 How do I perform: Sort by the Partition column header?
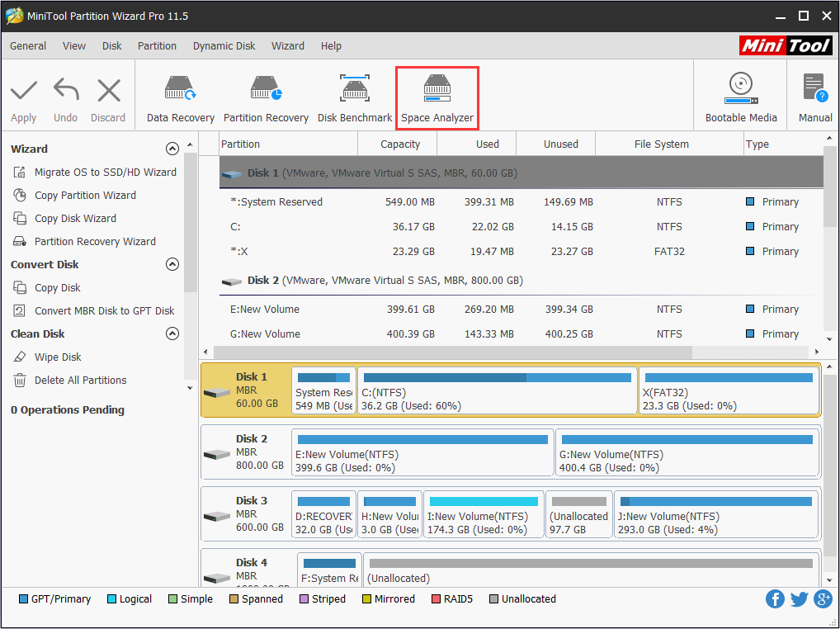pyautogui.click(x=289, y=144)
